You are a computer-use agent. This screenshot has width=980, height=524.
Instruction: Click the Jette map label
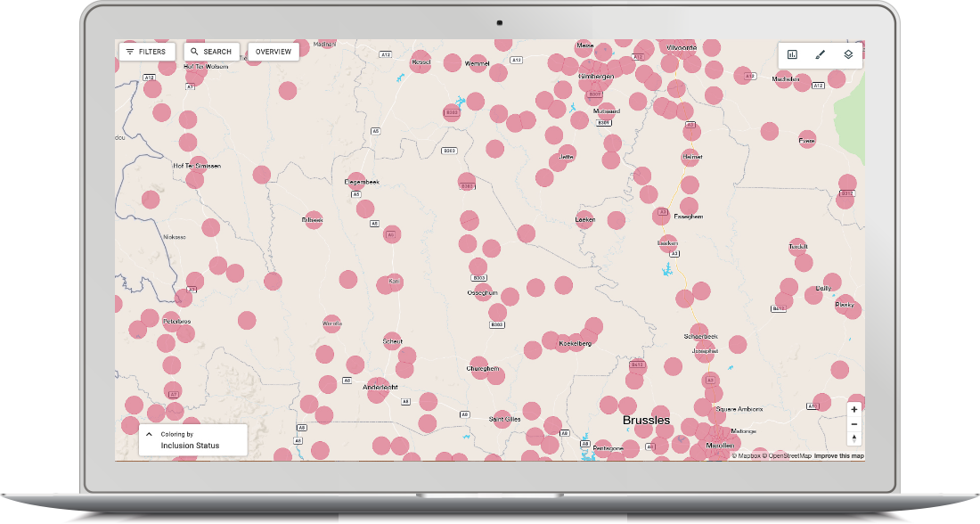pyautogui.click(x=567, y=156)
